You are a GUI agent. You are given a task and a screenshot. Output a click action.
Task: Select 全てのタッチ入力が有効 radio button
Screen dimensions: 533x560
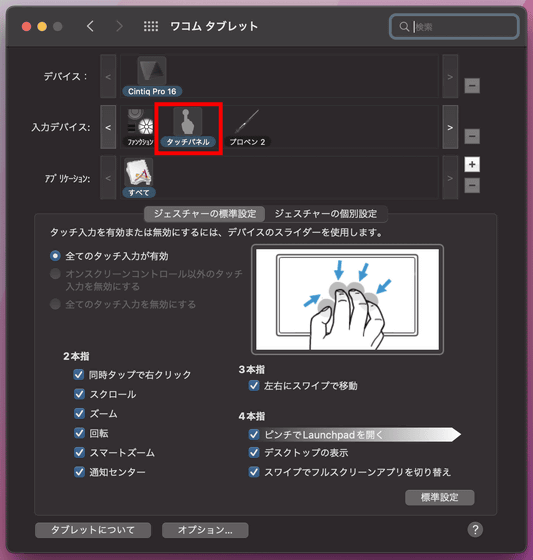55,256
